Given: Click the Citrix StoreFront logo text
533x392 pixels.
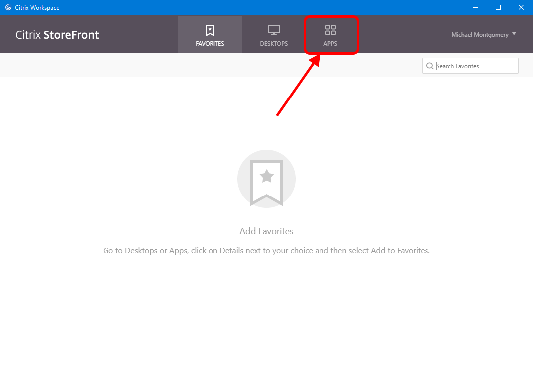Looking at the screenshot, I should point(57,35).
